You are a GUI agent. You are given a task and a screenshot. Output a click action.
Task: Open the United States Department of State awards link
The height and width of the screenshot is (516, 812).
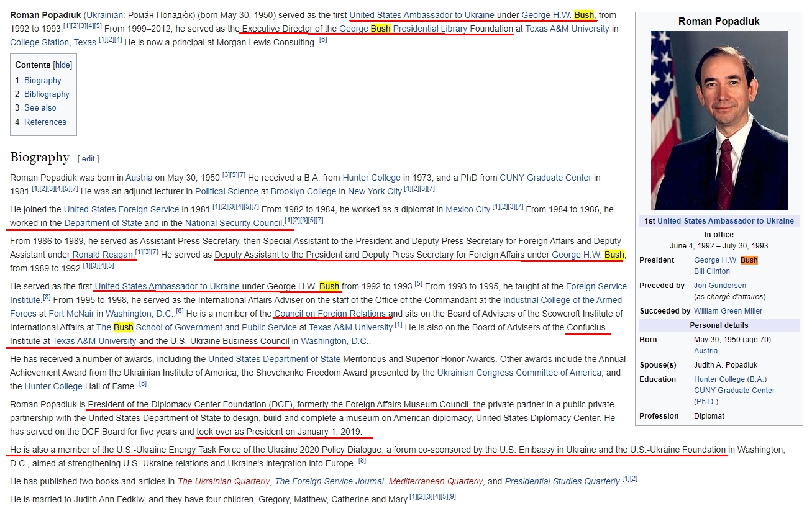[274, 359]
